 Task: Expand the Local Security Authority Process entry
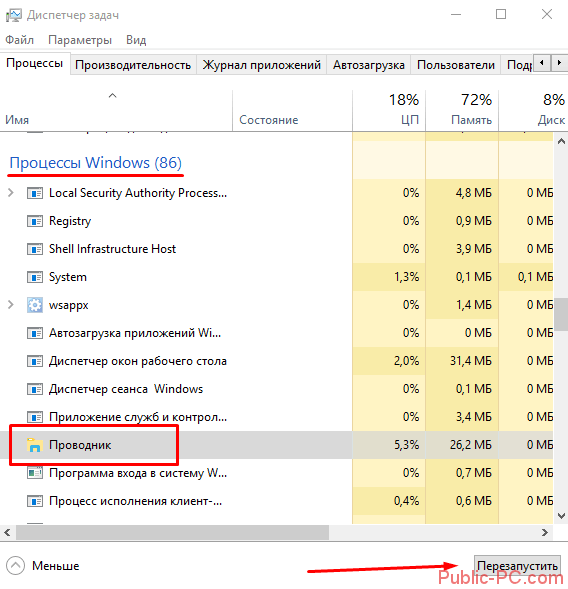[x=11, y=193]
